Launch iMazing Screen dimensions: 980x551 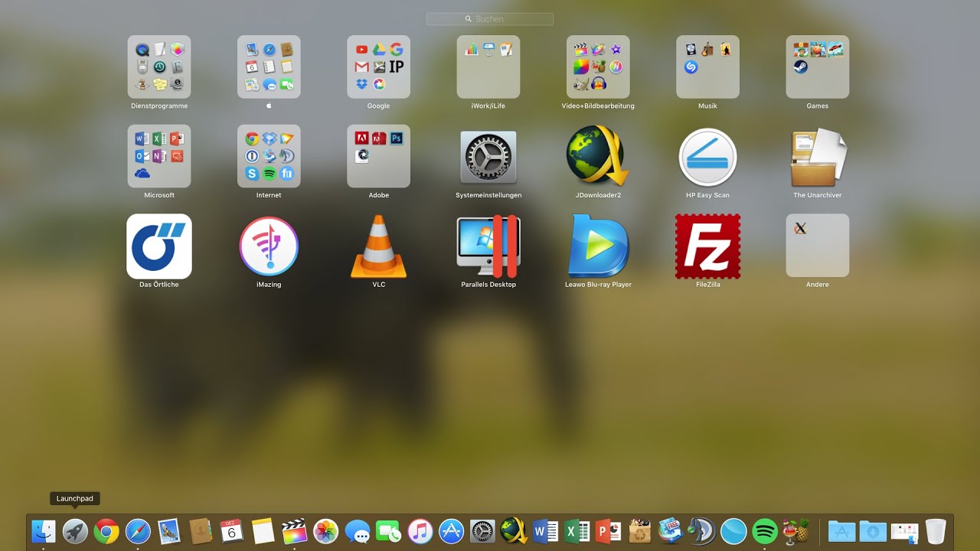point(269,246)
